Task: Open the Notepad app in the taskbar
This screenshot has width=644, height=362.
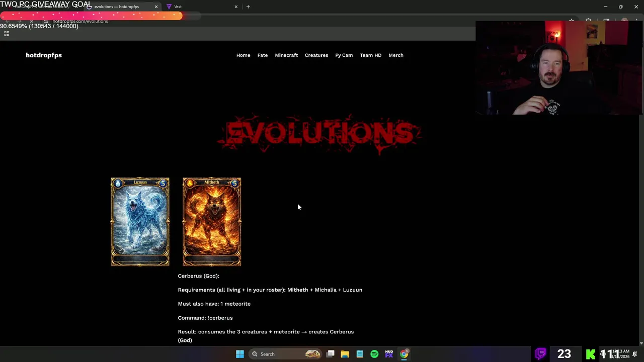Action: pyautogui.click(x=360, y=354)
